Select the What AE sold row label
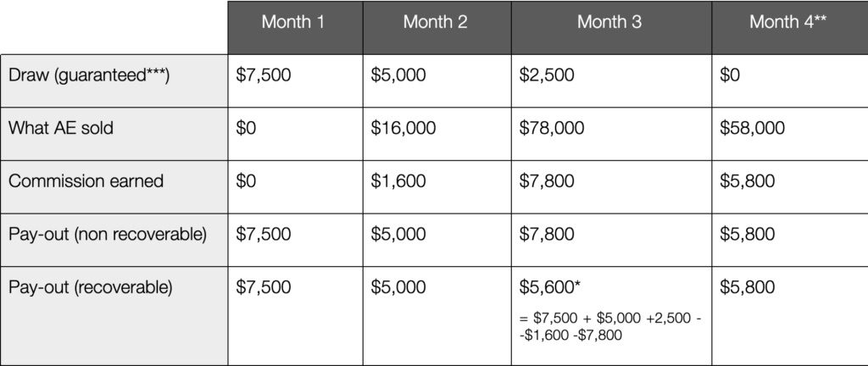The width and height of the screenshot is (868, 366). pos(61,129)
